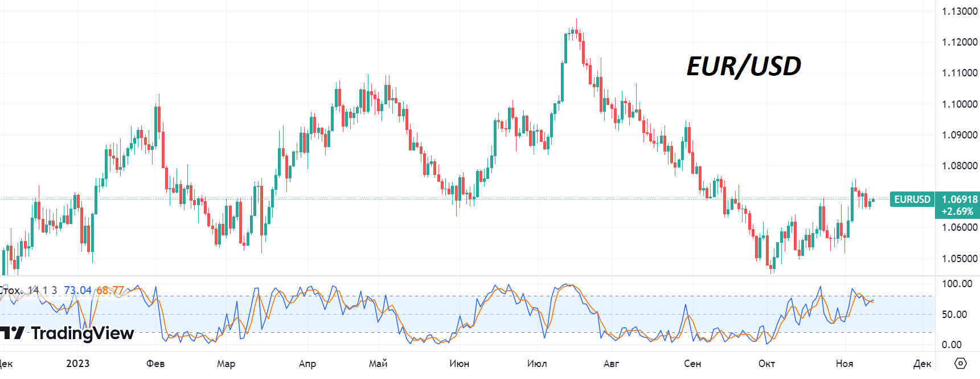Click the 50.00 level on the stochastic scale

pyautogui.click(x=957, y=315)
